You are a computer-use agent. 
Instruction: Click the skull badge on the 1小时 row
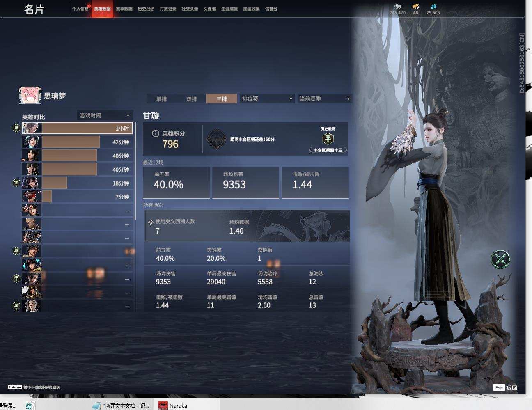click(16, 128)
